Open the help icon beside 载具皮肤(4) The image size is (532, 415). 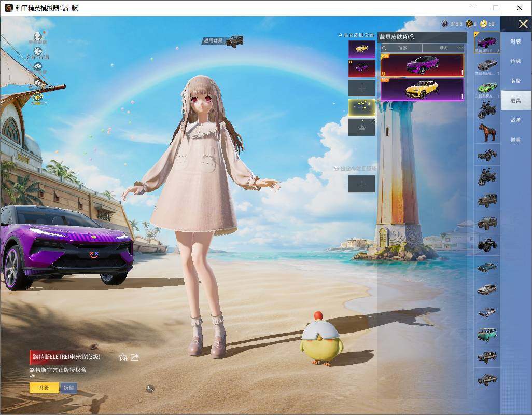point(412,37)
